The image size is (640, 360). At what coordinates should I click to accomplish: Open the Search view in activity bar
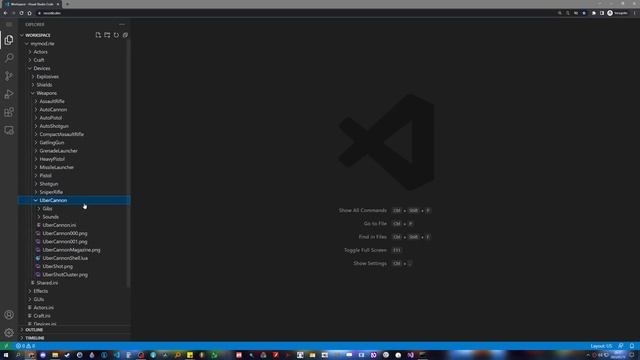9,58
